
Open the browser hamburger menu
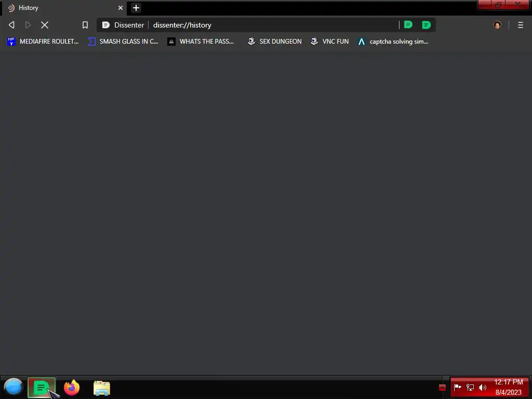coord(521,25)
